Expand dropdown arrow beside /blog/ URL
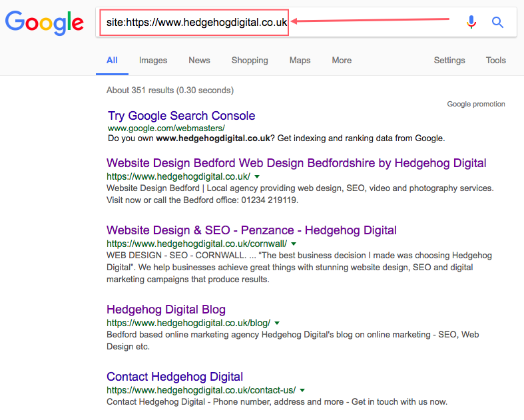The image size is (524, 420). [x=277, y=323]
